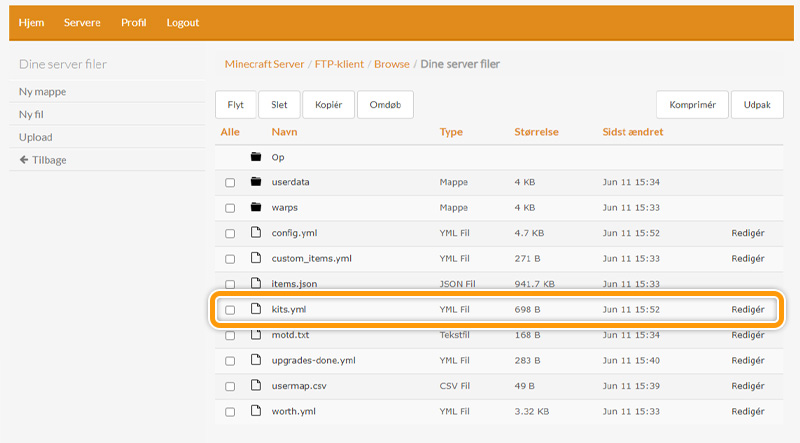Tick the warps folder checkbox
800x443 pixels.
point(230,208)
